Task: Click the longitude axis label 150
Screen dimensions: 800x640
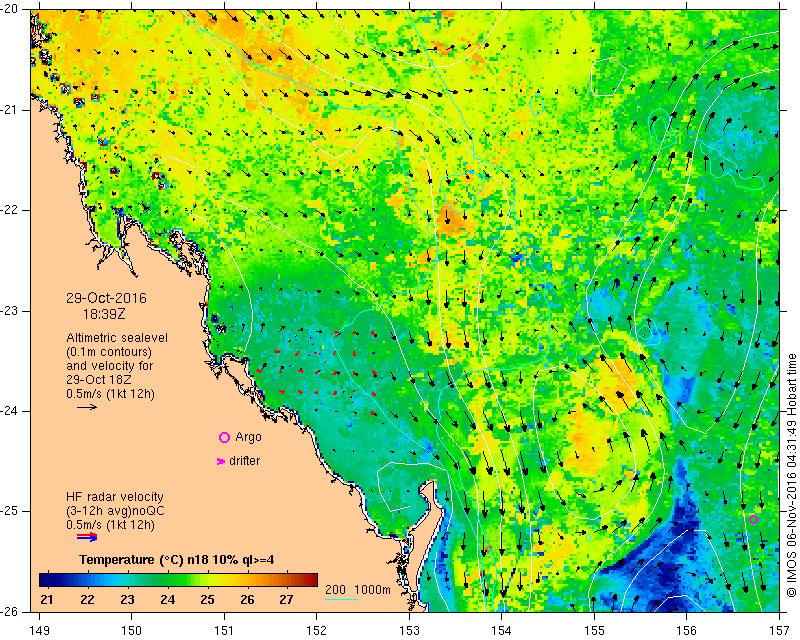Action: 132,630
